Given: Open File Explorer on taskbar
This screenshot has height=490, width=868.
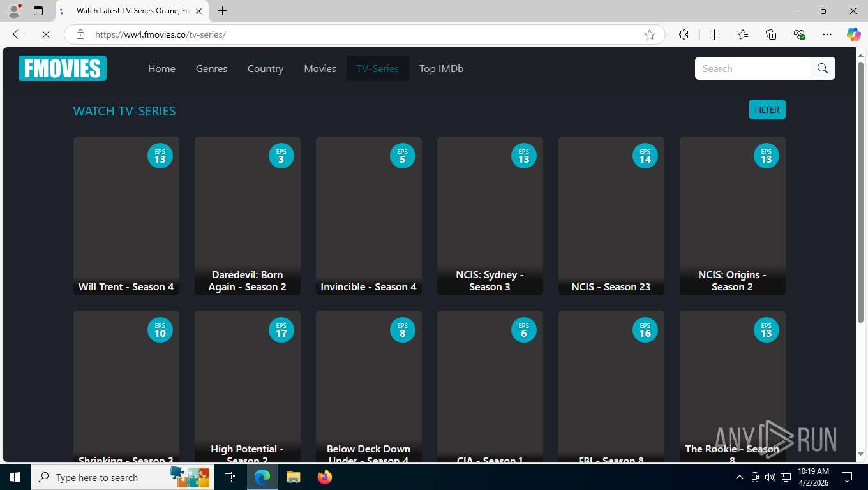Looking at the screenshot, I should coord(293,477).
